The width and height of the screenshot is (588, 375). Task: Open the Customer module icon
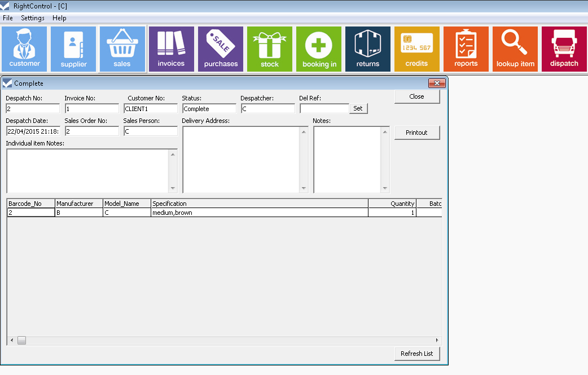(x=24, y=49)
